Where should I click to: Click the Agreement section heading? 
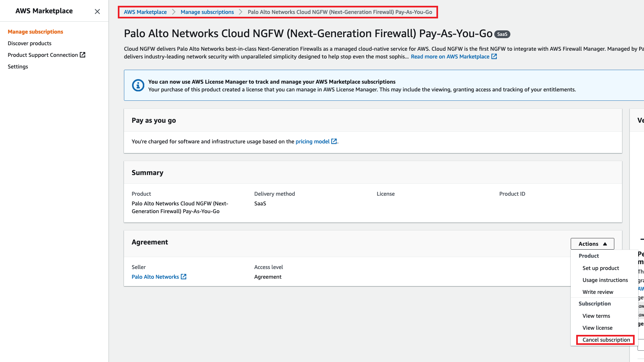click(x=150, y=242)
